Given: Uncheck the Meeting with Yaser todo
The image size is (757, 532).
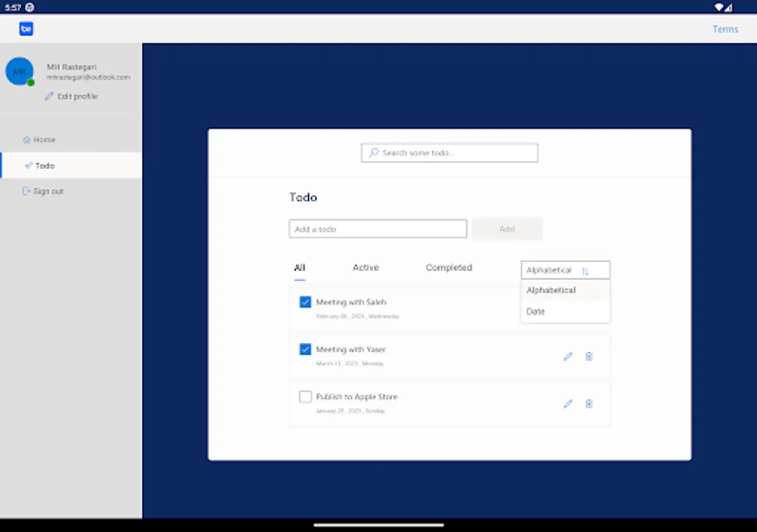Looking at the screenshot, I should click(305, 349).
